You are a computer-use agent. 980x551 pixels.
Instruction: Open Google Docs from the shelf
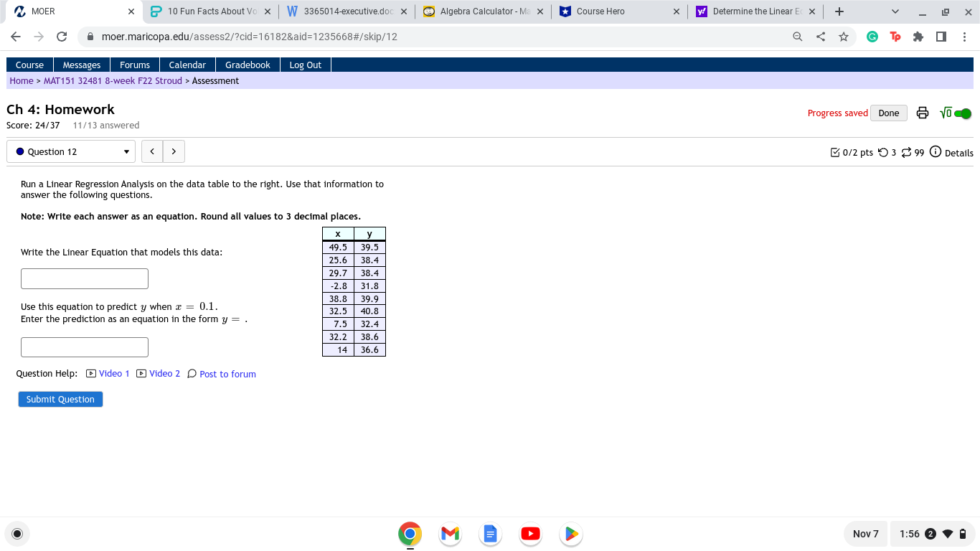[490, 534]
